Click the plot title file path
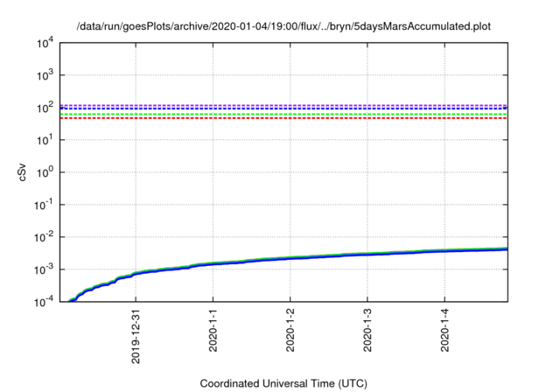The image size is (560, 392). 283,26
